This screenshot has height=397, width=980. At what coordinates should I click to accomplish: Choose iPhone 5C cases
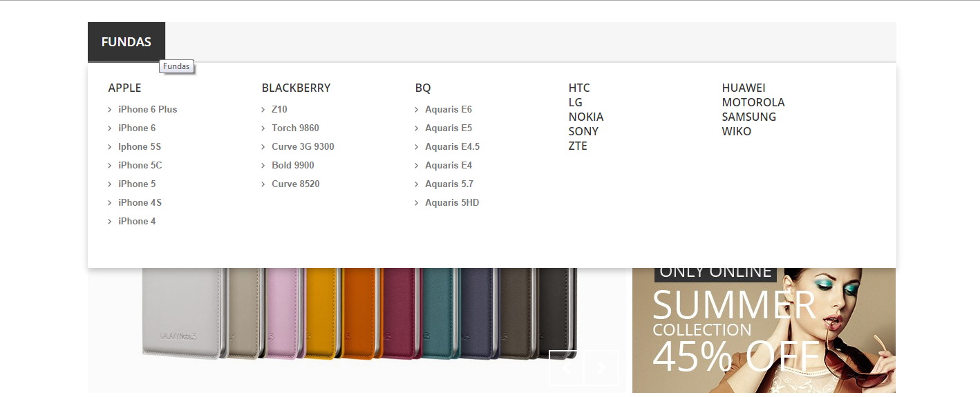[140, 165]
